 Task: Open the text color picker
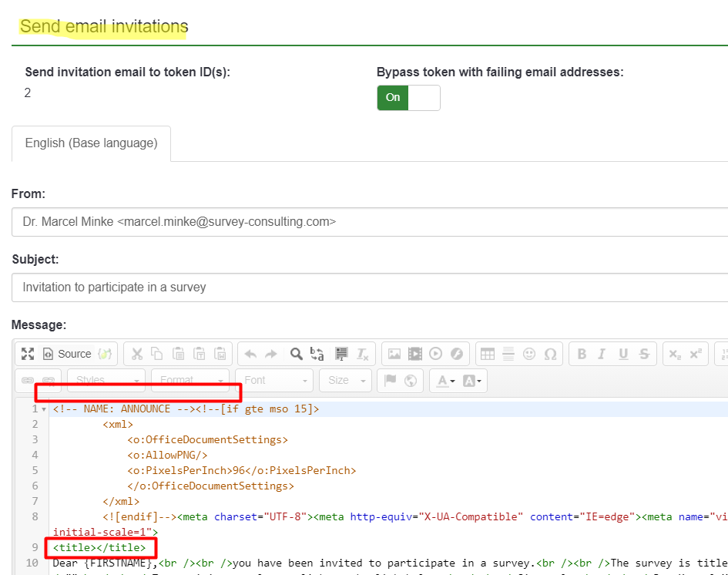pyautogui.click(x=445, y=380)
